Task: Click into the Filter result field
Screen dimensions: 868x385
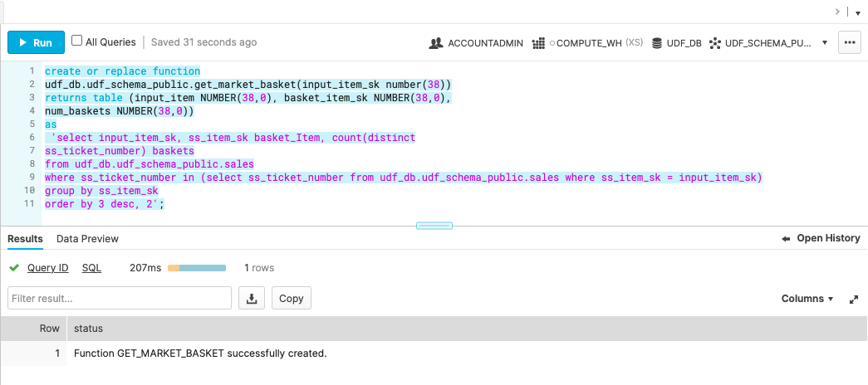Action: point(120,298)
